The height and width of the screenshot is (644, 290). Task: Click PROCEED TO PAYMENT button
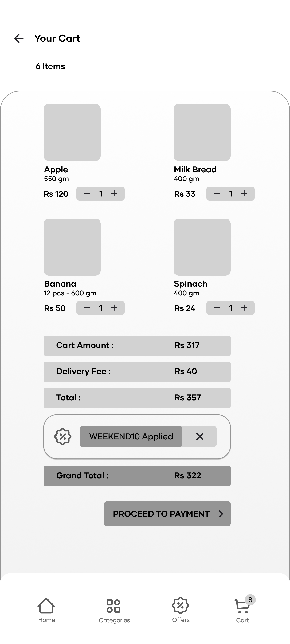tap(167, 514)
